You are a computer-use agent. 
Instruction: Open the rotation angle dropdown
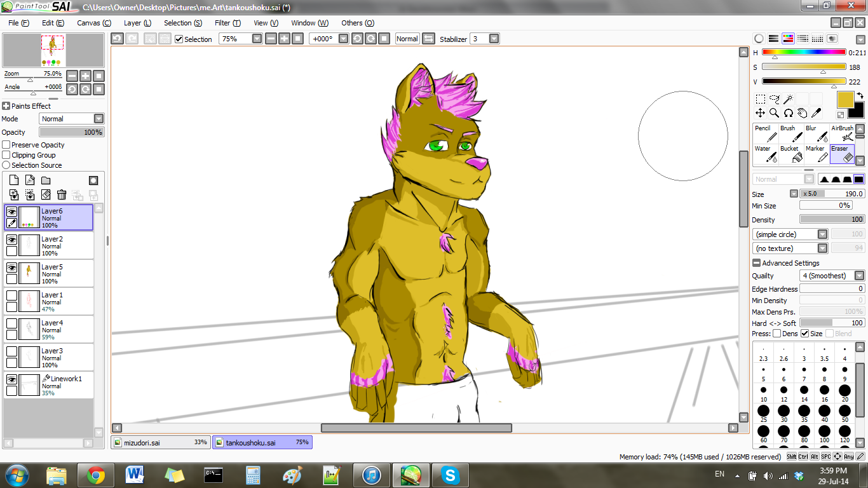point(343,39)
